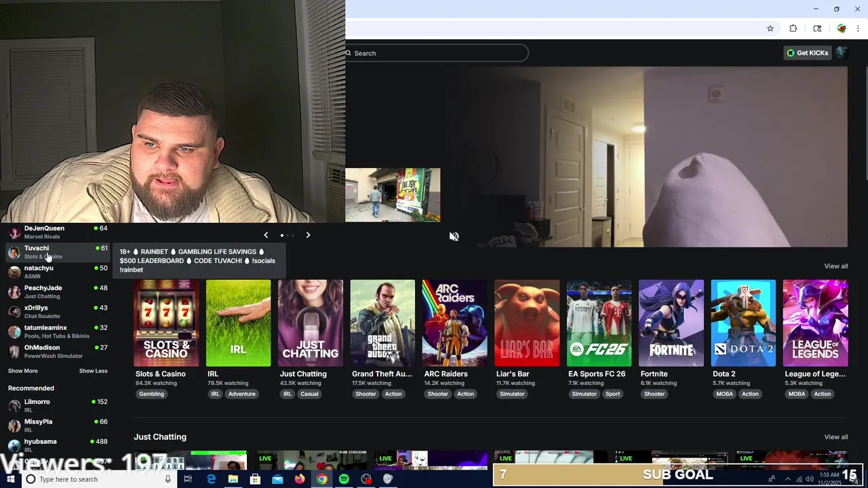This screenshot has height=488, width=868.
Task: Open xDrillys Chat Roulette channel
Action: coord(58,312)
